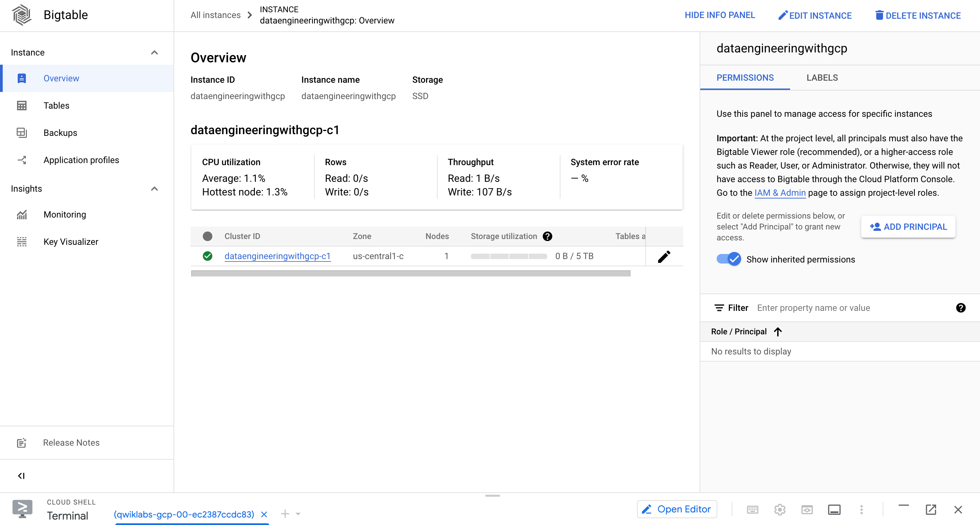Close the Cloud Shell panel
The image size is (980, 525).
[x=958, y=509]
